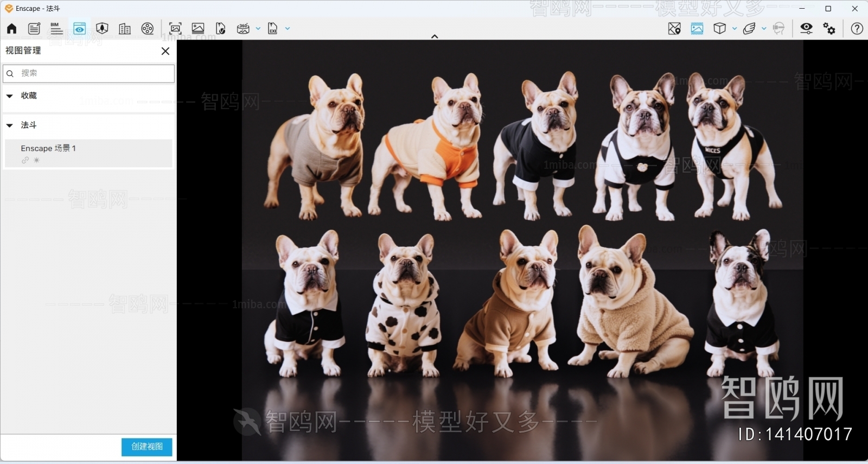
Task: Take a screenshot with the capture icon
Action: (175, 29)
